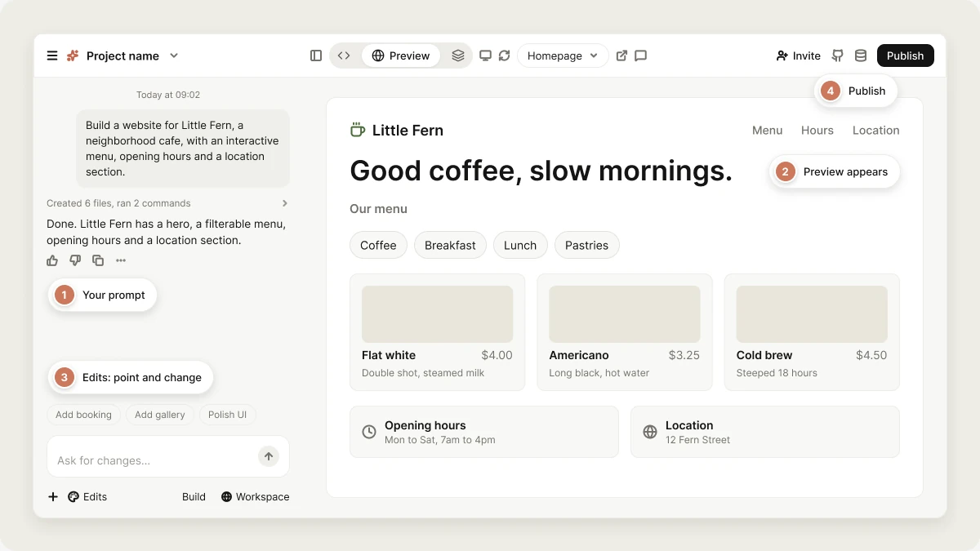Image resolution: width=980 pixels, height=551 pixels.
Task: Select the Build mode
Action: click(194, 496)
